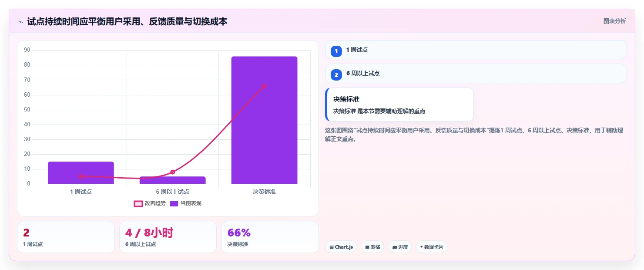Toggle the 改善趋势 legend swatch
Viewport: 644px width, 270px height.
(138, 203)
